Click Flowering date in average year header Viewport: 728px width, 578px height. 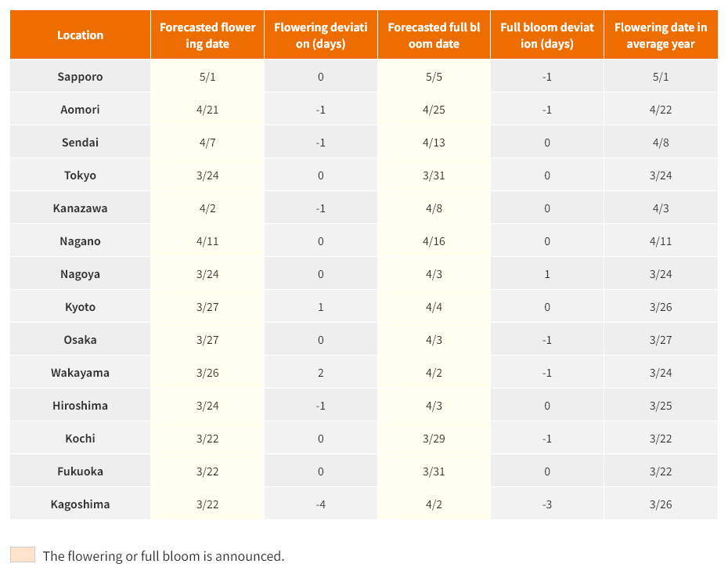660,35
